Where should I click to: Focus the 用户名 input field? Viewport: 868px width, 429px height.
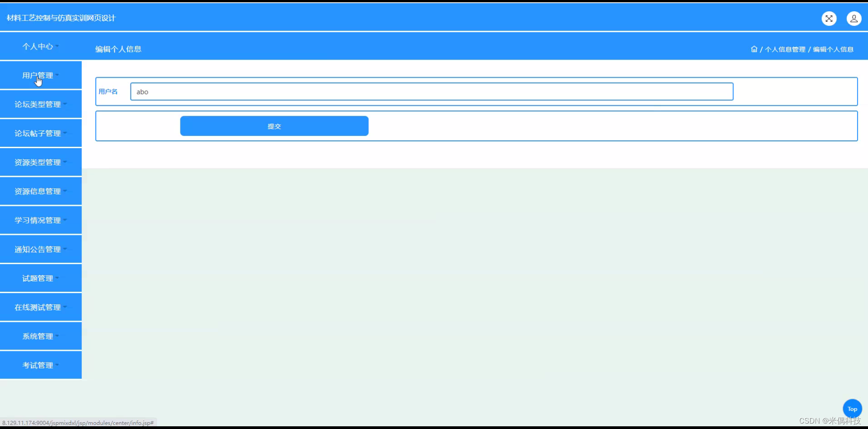432,92
